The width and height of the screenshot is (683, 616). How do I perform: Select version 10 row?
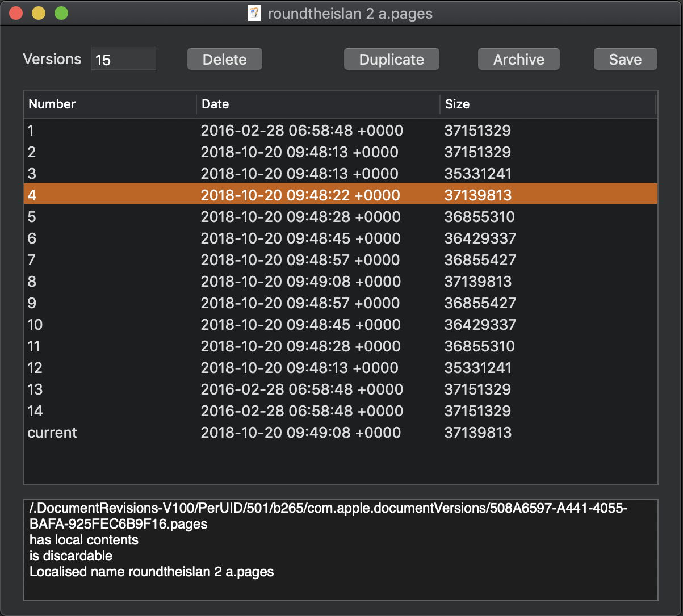pos(340,325)
